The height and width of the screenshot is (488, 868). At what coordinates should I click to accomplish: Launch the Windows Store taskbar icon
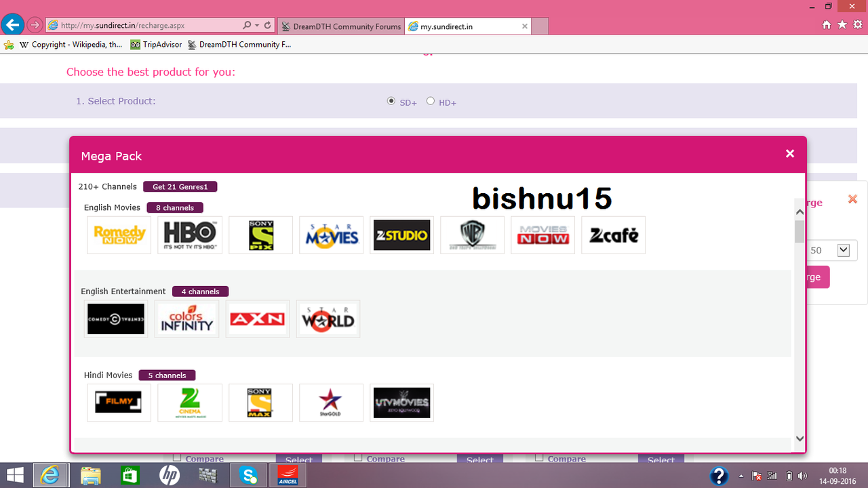click(130, 475)
